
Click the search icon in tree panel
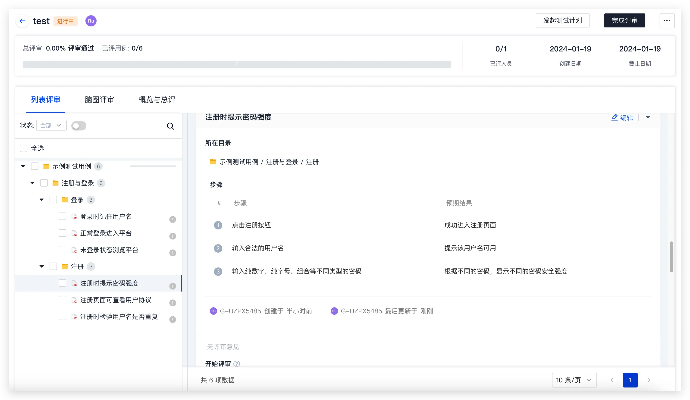pyautogui.click(x=170, y=126)
